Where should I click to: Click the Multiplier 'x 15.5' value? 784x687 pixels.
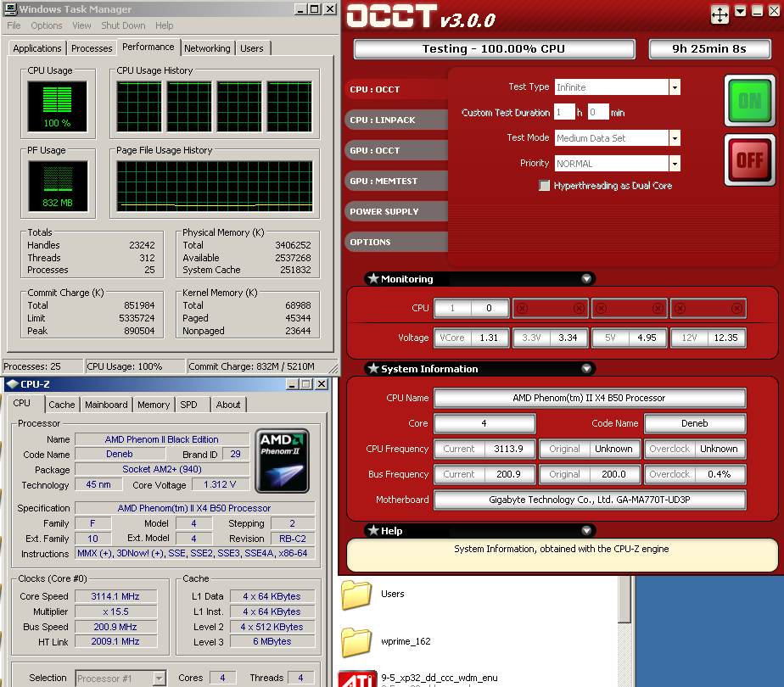pyautogui.click(x=115, y=612)
